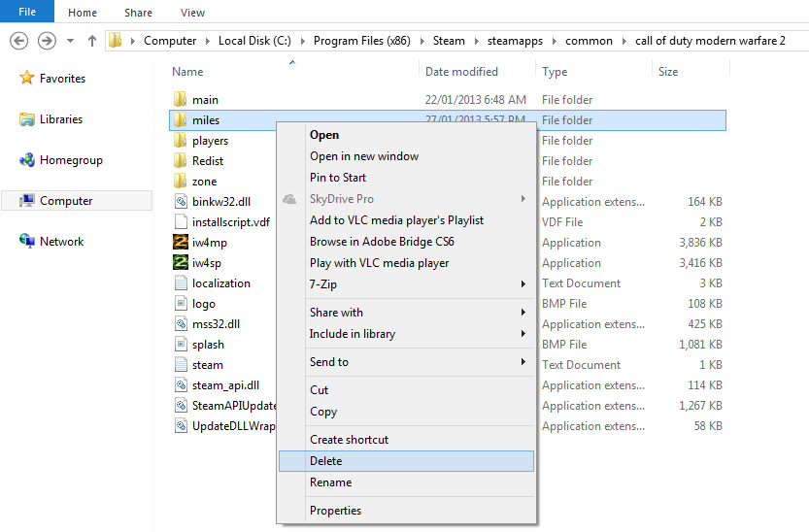809x532 pixels.
Task: Click the address bar folder icon
Action: click(x=115, y=40)
